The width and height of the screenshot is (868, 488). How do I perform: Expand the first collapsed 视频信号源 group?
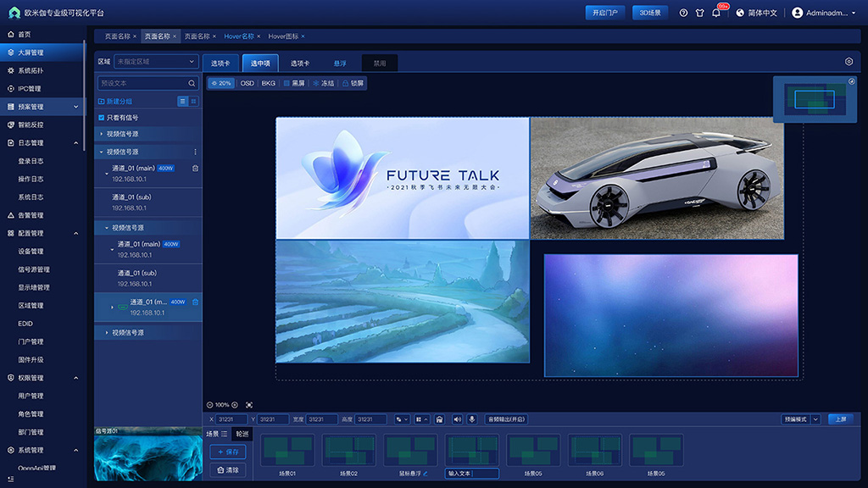(x=102, y=134)
